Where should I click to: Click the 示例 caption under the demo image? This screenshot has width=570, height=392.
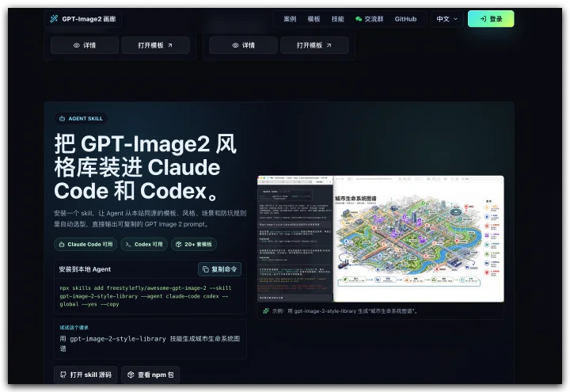tap(345, 311)
